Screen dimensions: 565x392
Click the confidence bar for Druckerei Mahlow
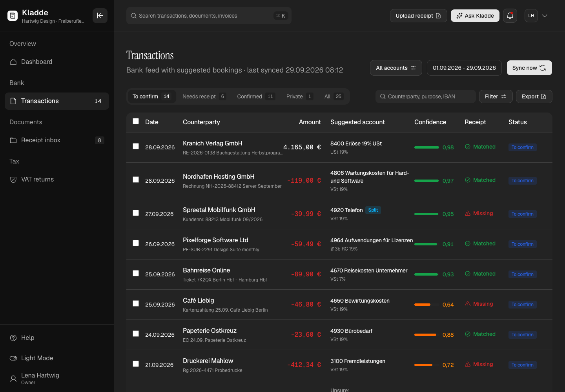[427, 365]
